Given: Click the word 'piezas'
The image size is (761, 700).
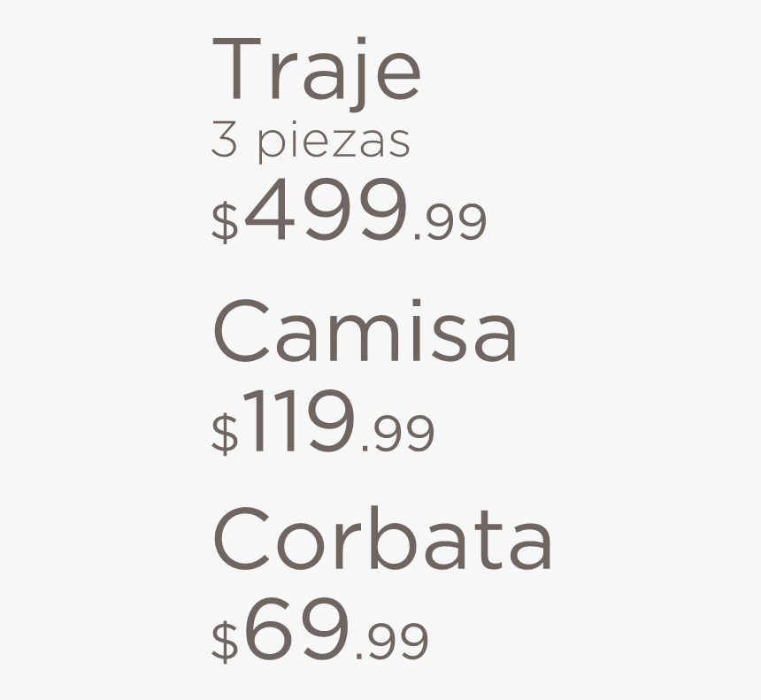Looking at the screenshot, I should pos(334,143).
